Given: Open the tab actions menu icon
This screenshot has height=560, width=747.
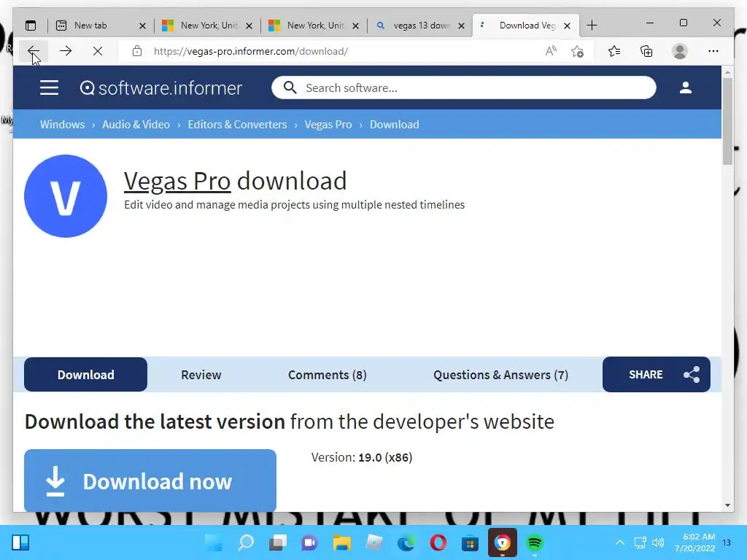Looking at the screenshot, I should click(x=31, y=26).
